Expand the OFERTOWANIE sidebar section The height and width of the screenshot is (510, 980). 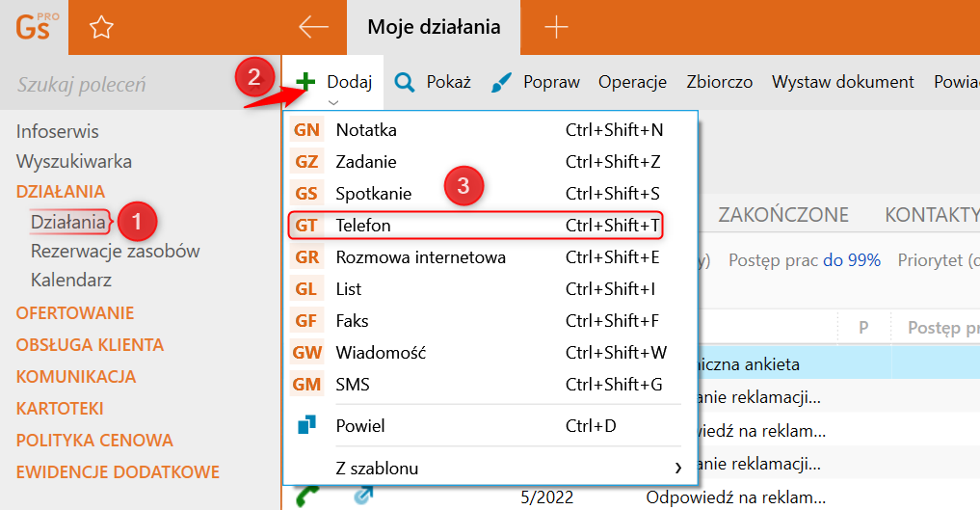coord(75,312)
